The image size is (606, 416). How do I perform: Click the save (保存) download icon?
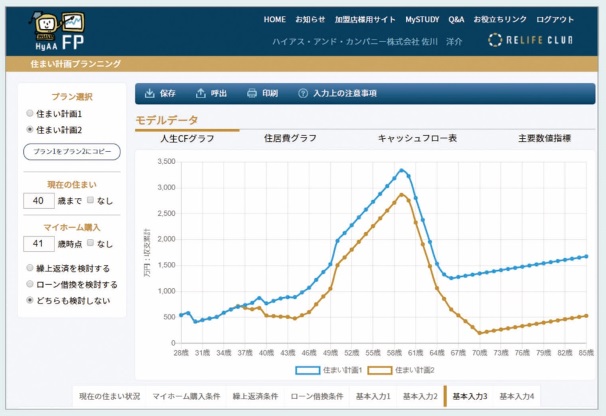coord(150,93)
